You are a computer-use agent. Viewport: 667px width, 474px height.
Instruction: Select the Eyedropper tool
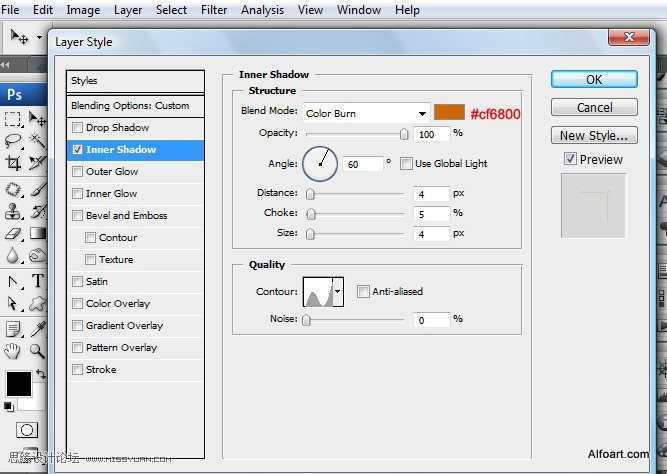tap(37, 329)
